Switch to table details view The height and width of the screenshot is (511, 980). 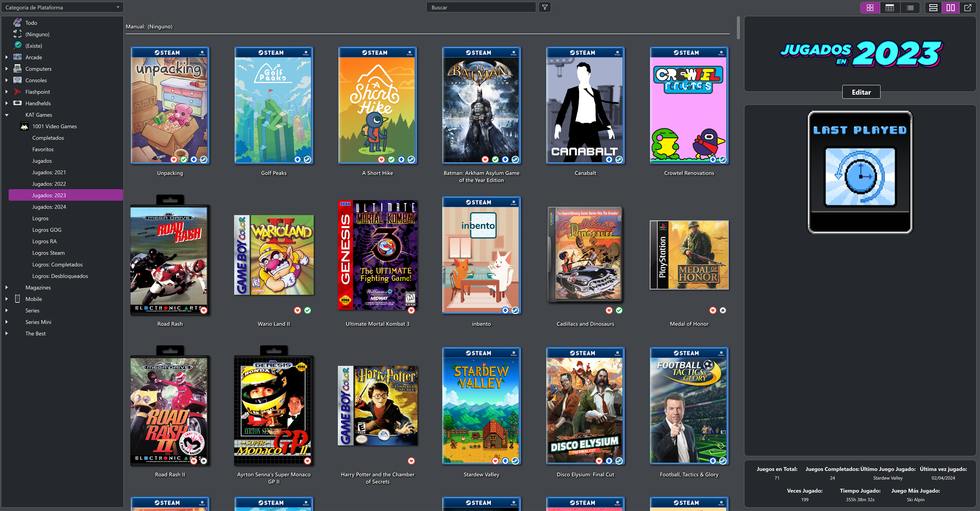[x=889, y=8]
